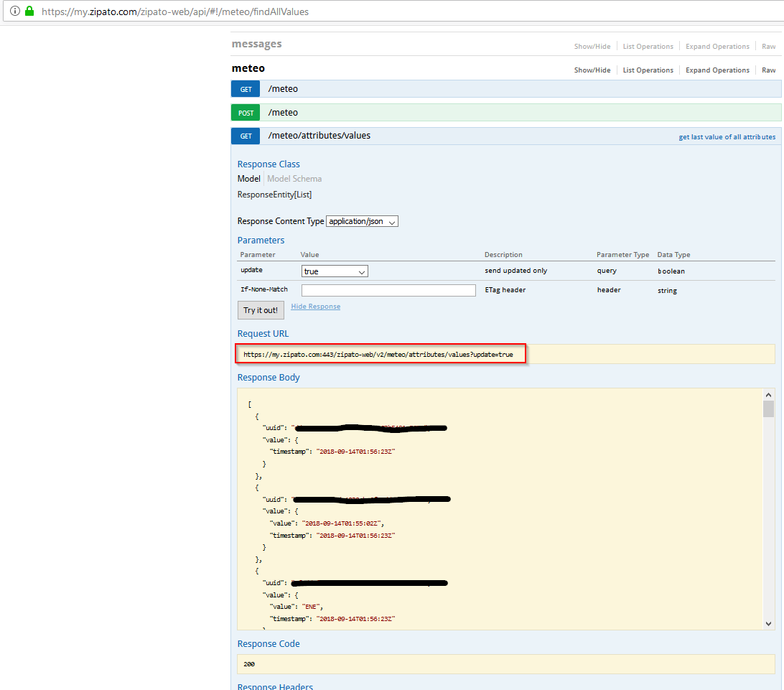Open the update parameter value dropdown
The width and height of the screenshot is (784, 690).
tap(335, 271)
